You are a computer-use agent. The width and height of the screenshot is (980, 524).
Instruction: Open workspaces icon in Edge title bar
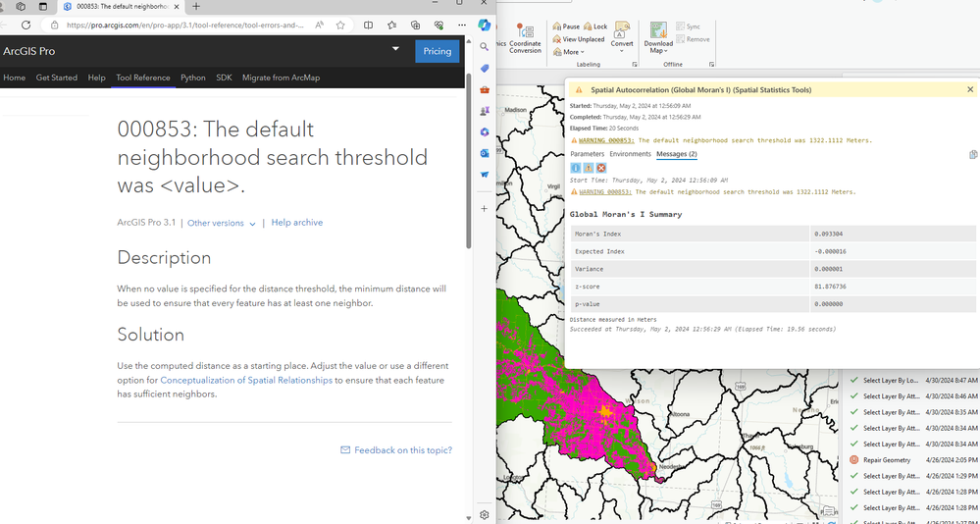(21, 6)
